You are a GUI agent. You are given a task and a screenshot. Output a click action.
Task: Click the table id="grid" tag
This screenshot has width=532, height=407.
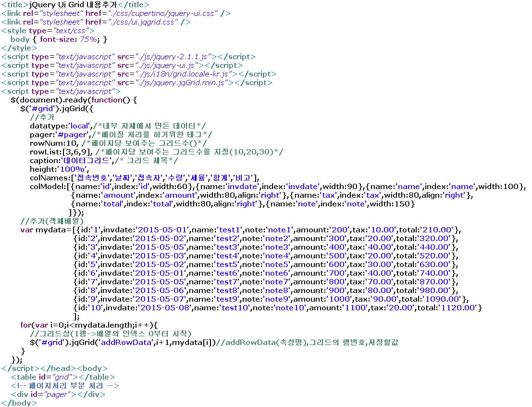coord(63,377)
